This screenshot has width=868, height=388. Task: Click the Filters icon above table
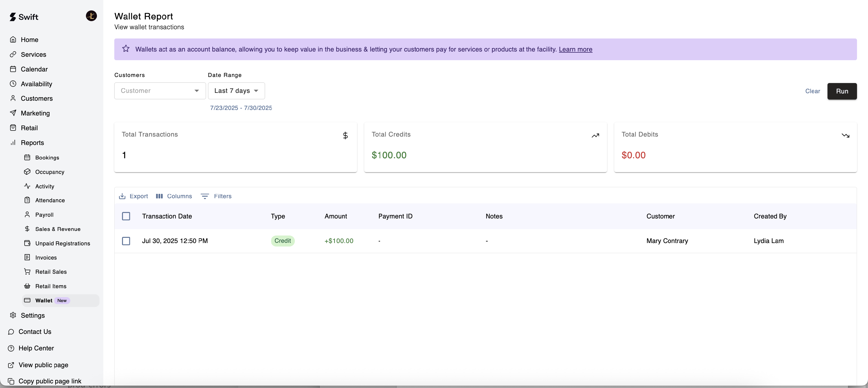[x=205, y=196]
